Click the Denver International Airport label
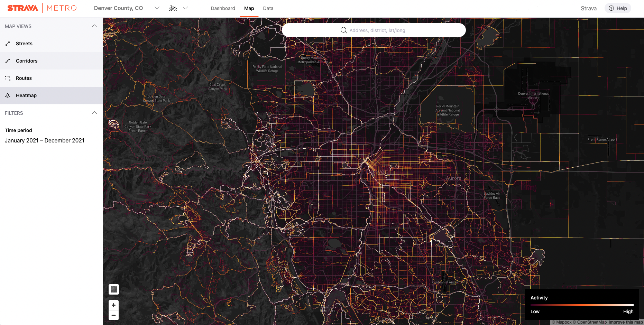The image size is (644, 325). [x=533, y=95]
